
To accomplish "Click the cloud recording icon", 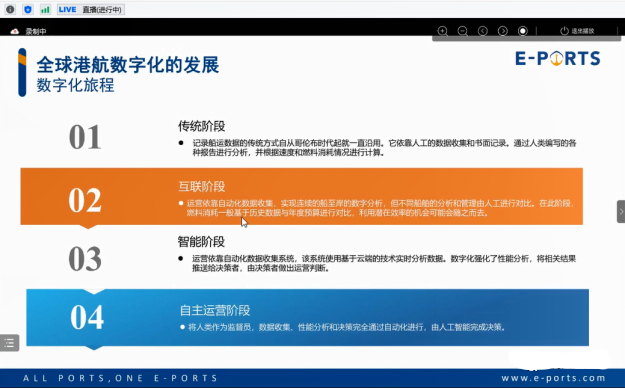I will pyautogui.click(x=15, y=31).
